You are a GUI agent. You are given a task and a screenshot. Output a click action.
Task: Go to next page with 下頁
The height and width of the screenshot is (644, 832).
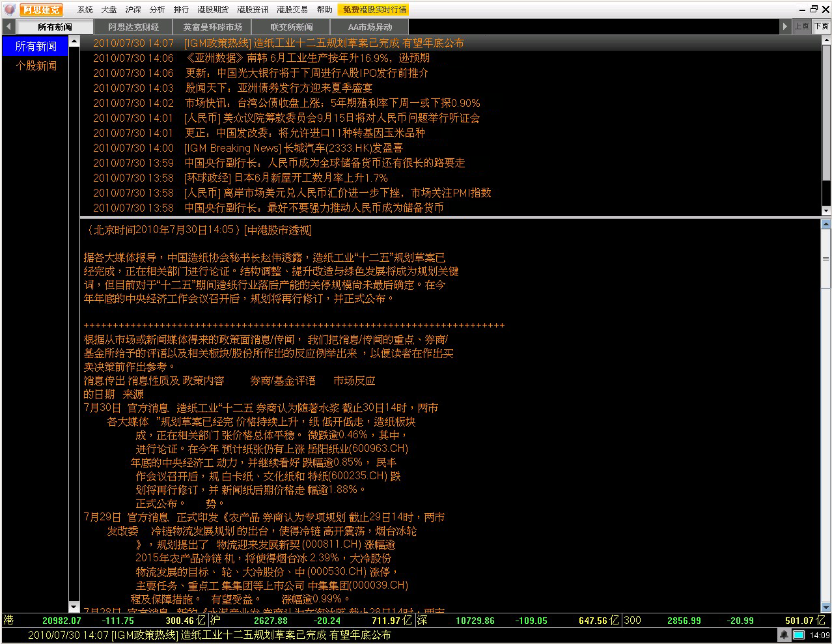(x=821, y=27)
